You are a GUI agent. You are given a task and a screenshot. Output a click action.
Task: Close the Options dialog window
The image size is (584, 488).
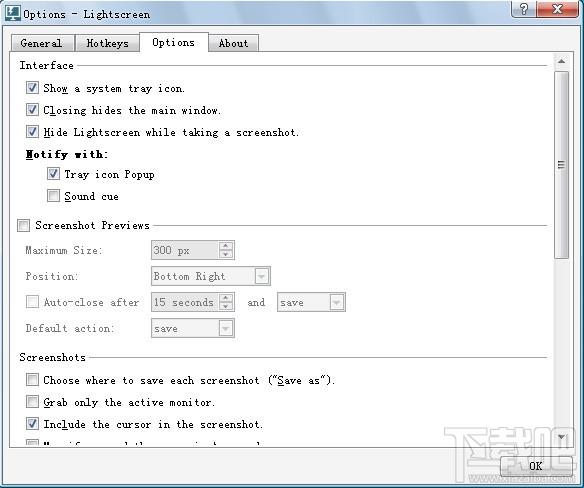557,9
